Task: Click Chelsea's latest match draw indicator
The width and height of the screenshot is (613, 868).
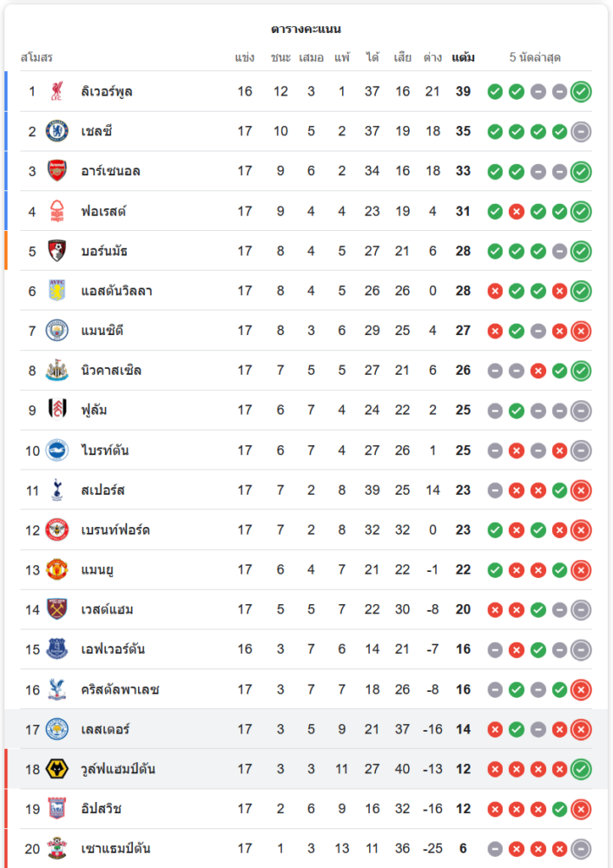Action: point(581,132)
